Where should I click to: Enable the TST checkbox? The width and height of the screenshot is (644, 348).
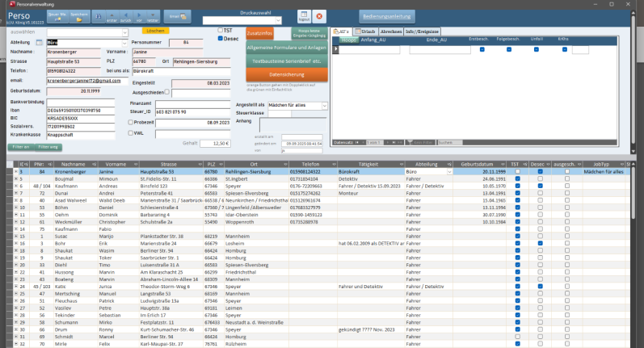[x=220, y=30]
